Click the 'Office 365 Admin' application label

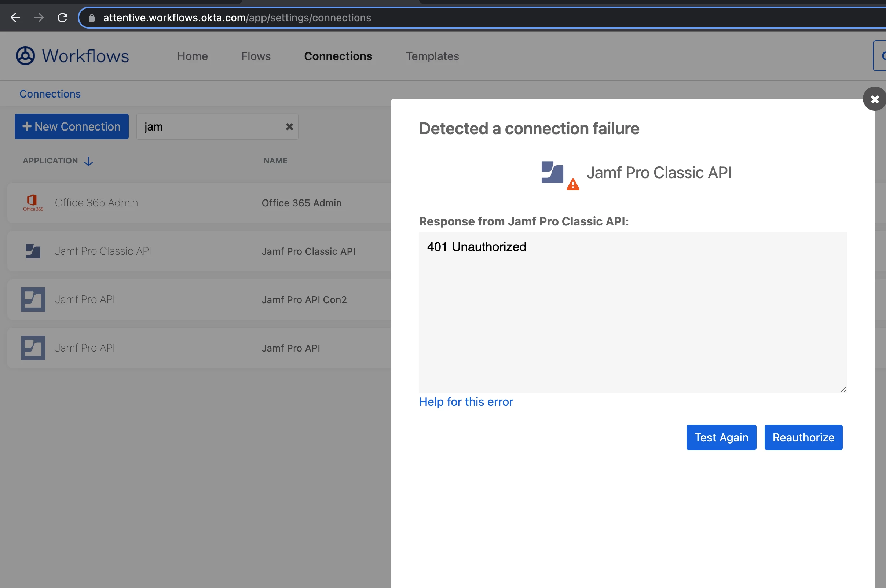pos(96,203)
